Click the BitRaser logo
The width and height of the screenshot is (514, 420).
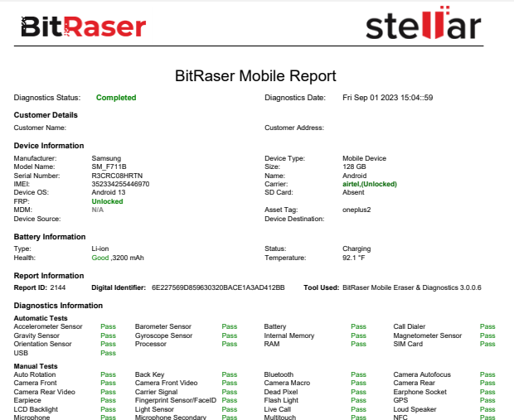click(x=83, y=27)
